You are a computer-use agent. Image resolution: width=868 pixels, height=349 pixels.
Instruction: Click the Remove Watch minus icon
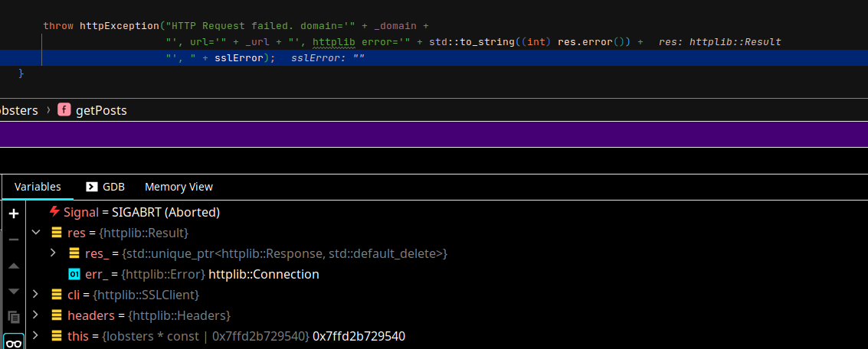click(13, 240)
